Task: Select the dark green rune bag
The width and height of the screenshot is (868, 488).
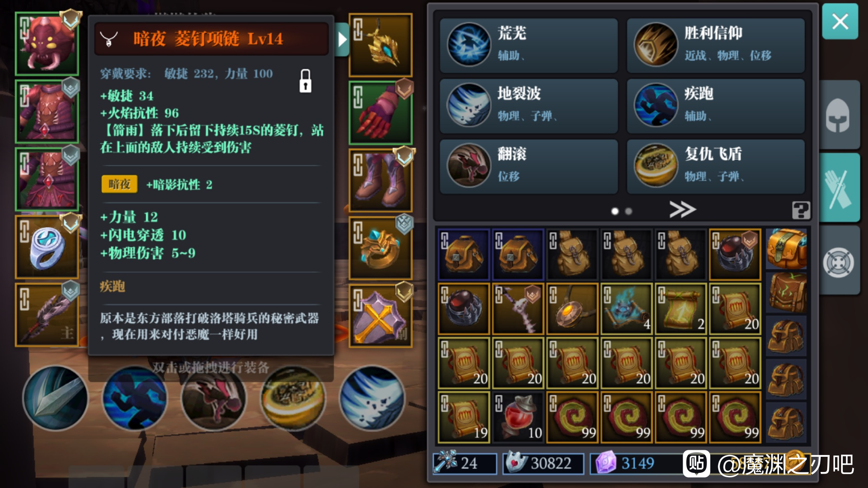Action: click(x=786, y=292)
